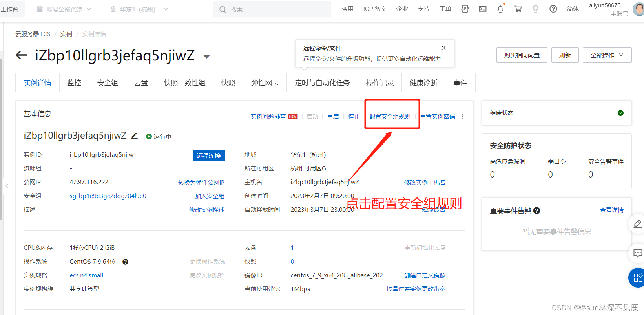Click 修改实例主机名 link
The height and width of the screenshot is (315, 644).
click(425, 182)
